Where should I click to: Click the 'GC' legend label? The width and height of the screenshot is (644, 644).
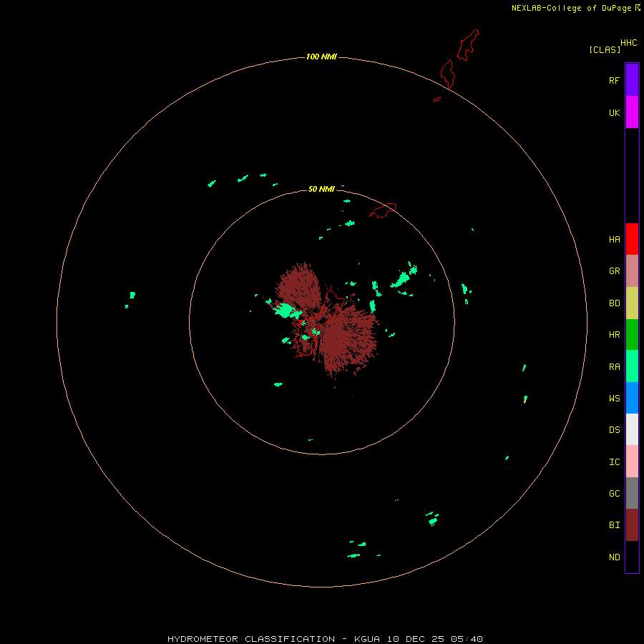click(614, 494)
